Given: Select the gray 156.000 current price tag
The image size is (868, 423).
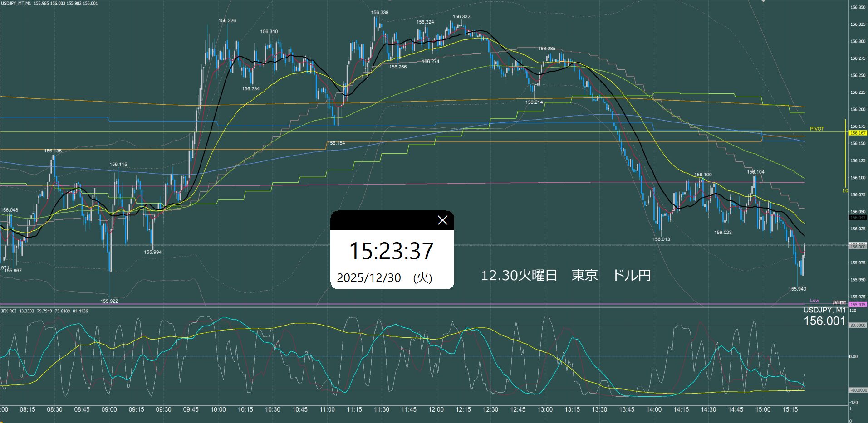Looking at the screenshot, I should pyautogui.click(x=858, y=247).
